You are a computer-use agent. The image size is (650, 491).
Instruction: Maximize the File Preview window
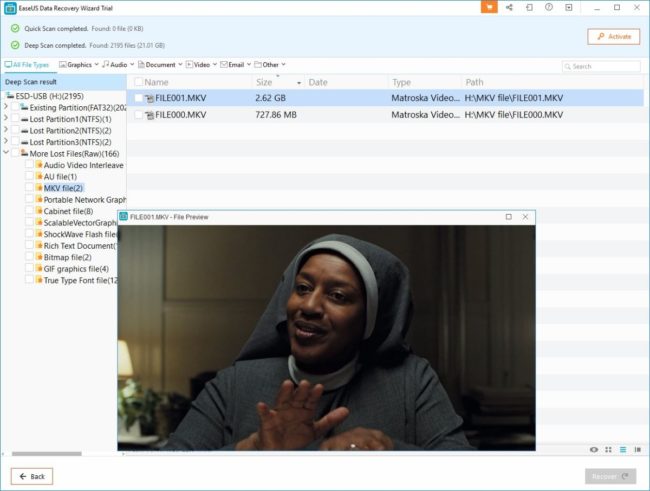click(509, 217)
